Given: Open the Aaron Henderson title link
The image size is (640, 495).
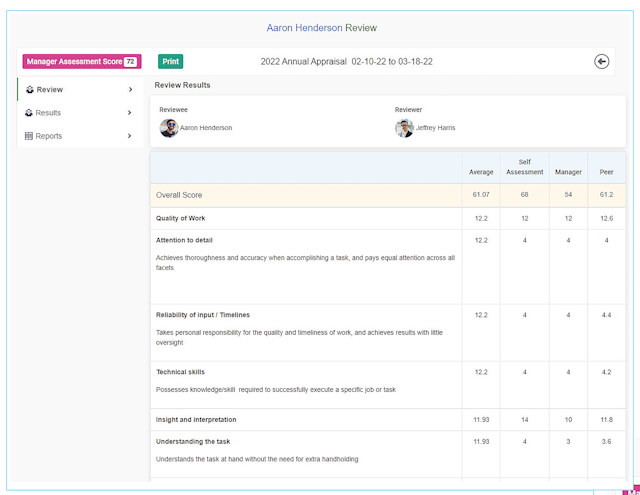Looking at the screenshot, I should (x=304, y=28).
